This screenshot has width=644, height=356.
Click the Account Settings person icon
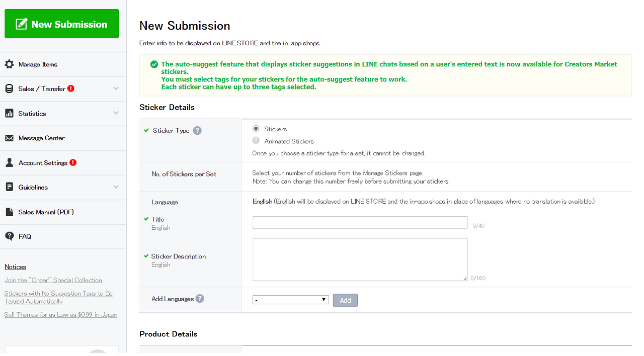pos(9,163)
